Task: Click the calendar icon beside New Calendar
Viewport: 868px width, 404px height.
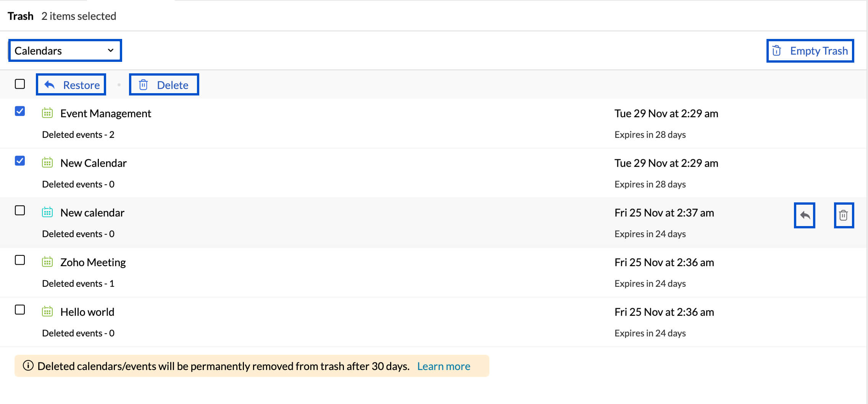Action: click(x=47, y=163)
